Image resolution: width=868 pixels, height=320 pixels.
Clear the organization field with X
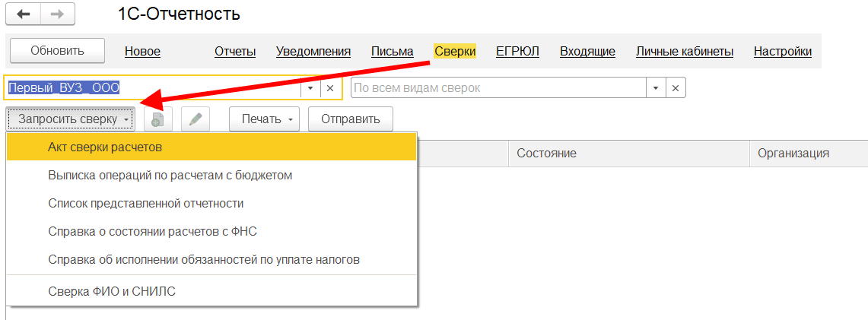tap(330, 88)
